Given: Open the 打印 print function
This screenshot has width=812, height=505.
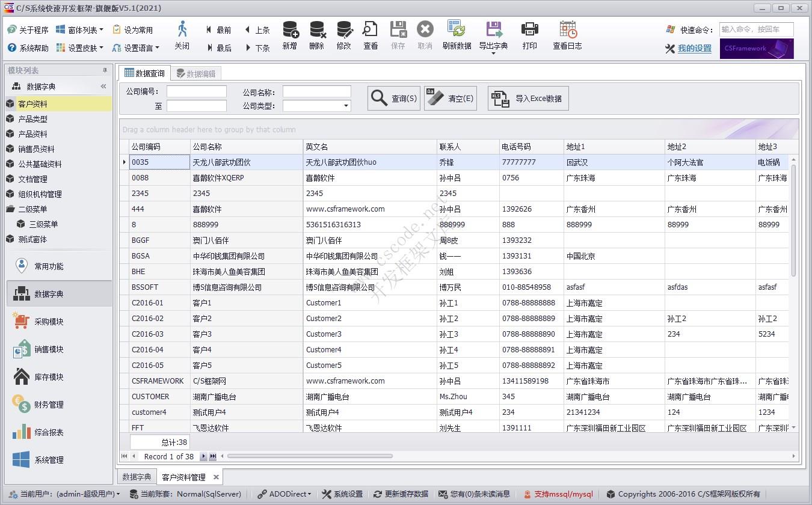Looking at the screenshot, I should (530, 36).
